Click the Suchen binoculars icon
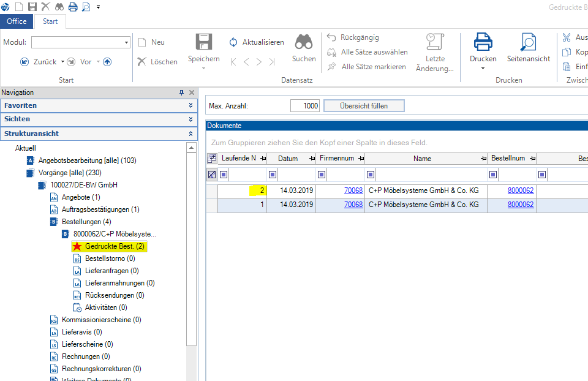The image size is (588, 381). coord(304,42)
